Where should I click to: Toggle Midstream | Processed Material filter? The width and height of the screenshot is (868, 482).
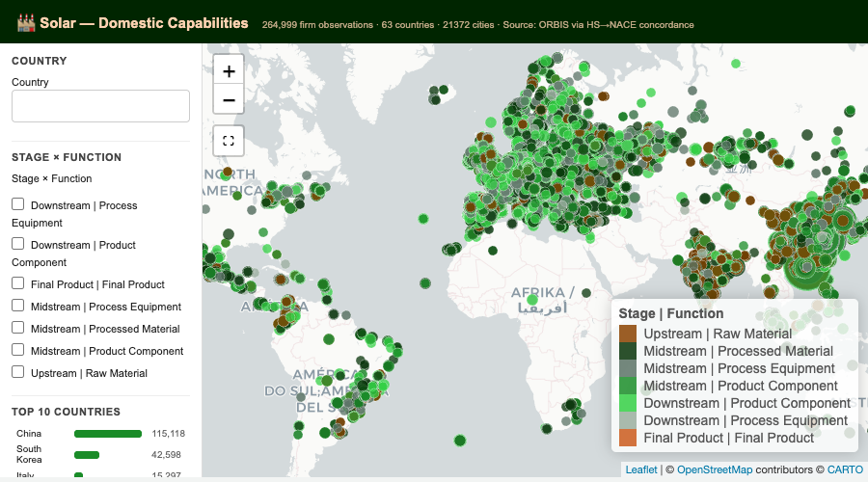coord(17,328)
